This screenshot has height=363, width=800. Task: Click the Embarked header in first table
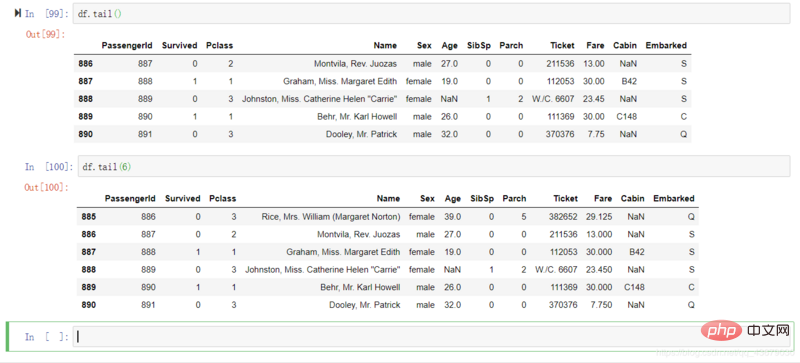click(666, 45)
